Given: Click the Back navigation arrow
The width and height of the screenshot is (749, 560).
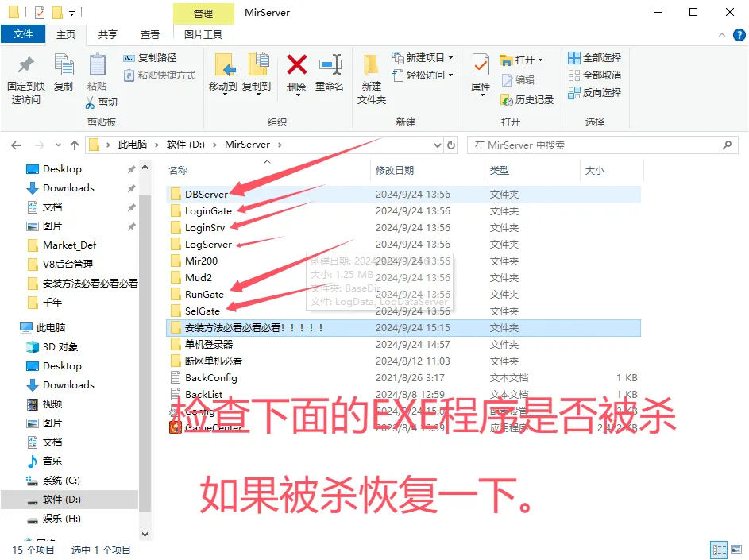Looking at the screenshot, I should point(16,145).
